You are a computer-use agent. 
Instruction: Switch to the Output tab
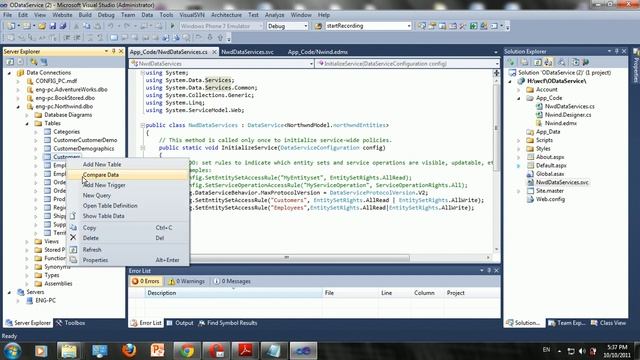coord(180,323)
